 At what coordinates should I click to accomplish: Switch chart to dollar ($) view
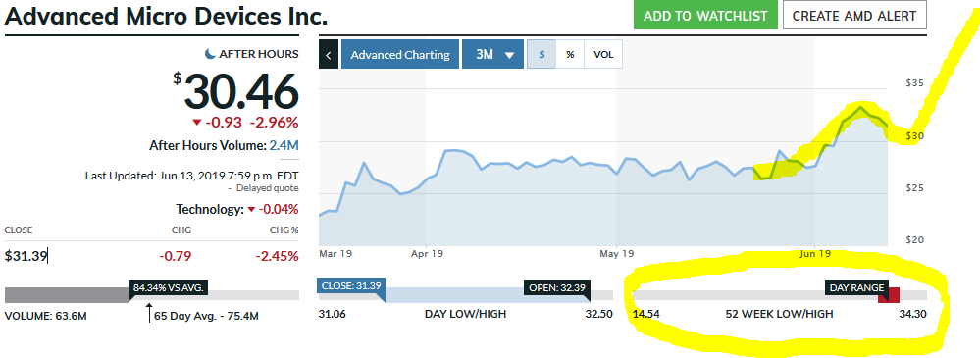(x=542, y=54)
